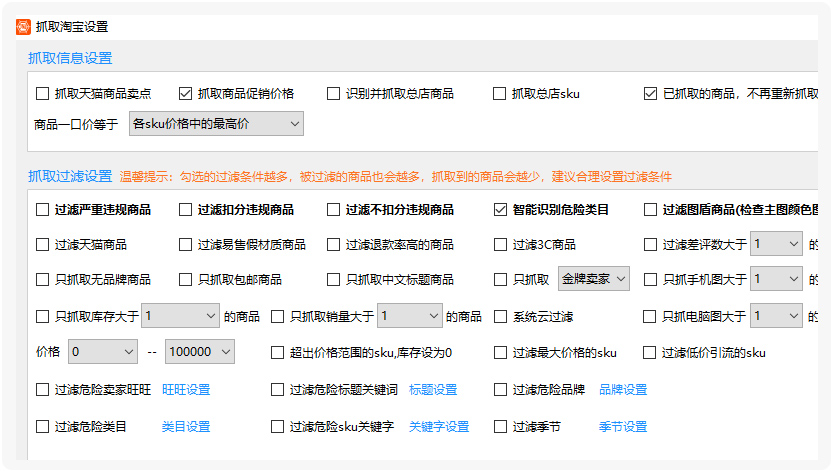This screenshot has height=476, width=831.
Task: Tick 过滤季节 checkbox
Action: [x=500, y=427]
